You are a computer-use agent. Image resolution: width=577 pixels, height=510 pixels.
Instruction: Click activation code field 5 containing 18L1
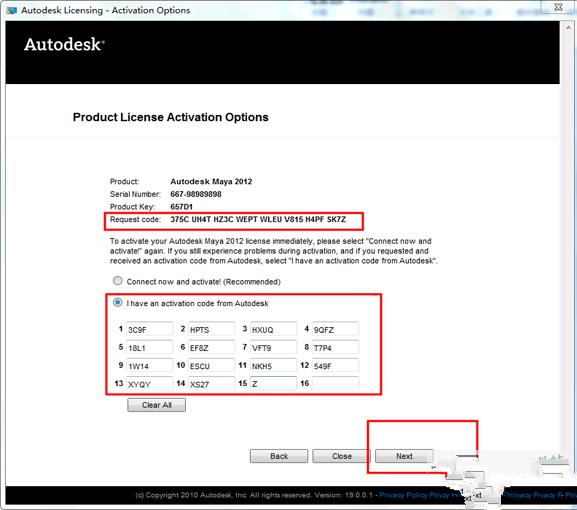coord(149,347)
